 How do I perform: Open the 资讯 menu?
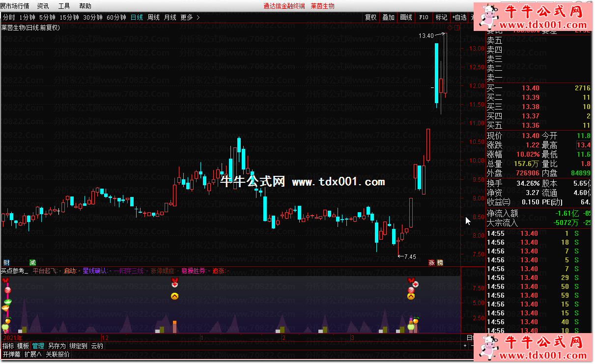[x=43, y=6]
